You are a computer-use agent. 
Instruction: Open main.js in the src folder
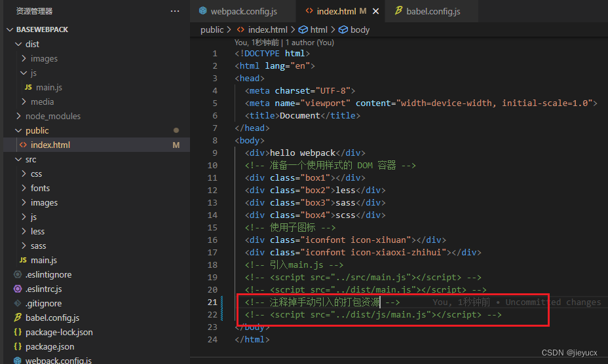coord(44,260)
